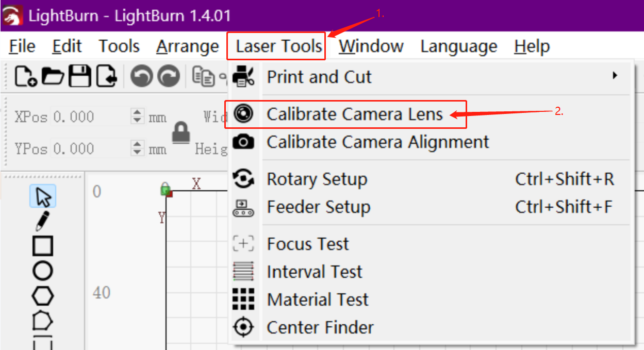Click the New file icon in toolbar
Screen dimensions: 644x350
coord(26,76)
